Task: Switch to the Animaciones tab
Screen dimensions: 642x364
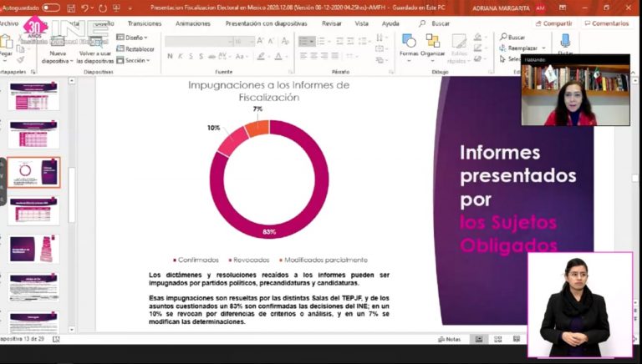Action: pos(193,23)
